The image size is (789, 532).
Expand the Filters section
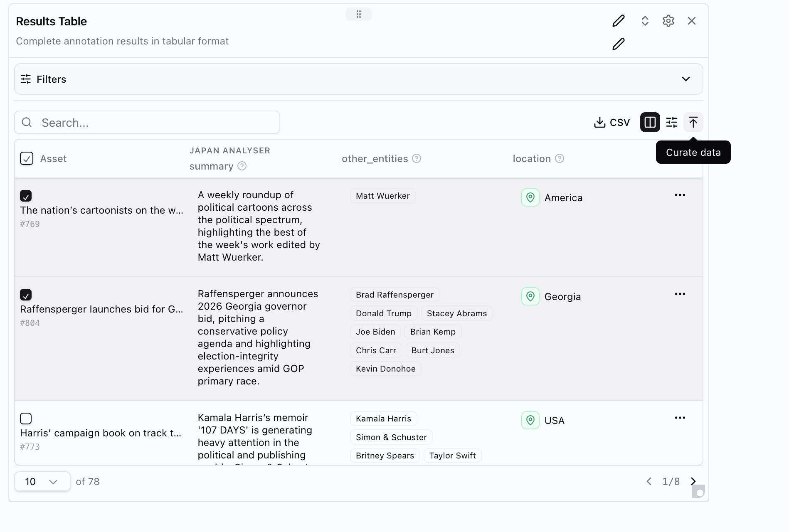click(685, 79)
